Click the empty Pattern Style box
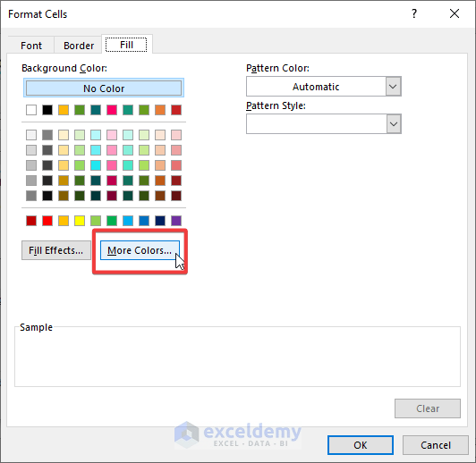Viewport: 476px width, 463px height. click(316, 123)
